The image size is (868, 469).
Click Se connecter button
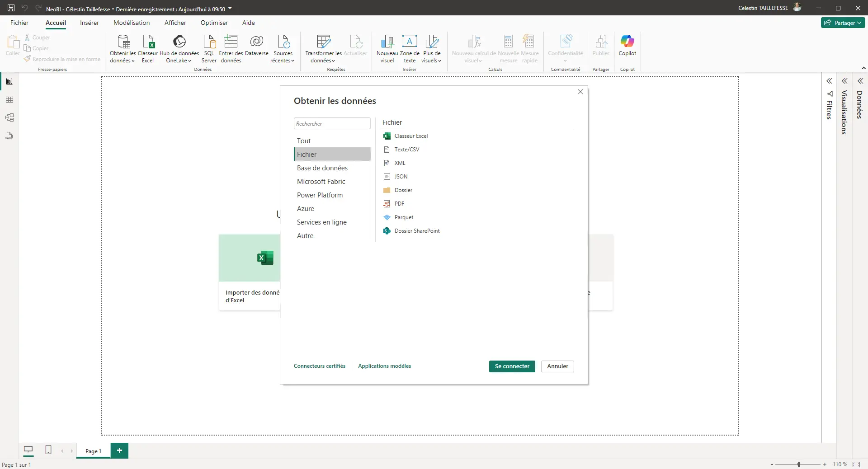pyautogui.click(x=512, y=366)
